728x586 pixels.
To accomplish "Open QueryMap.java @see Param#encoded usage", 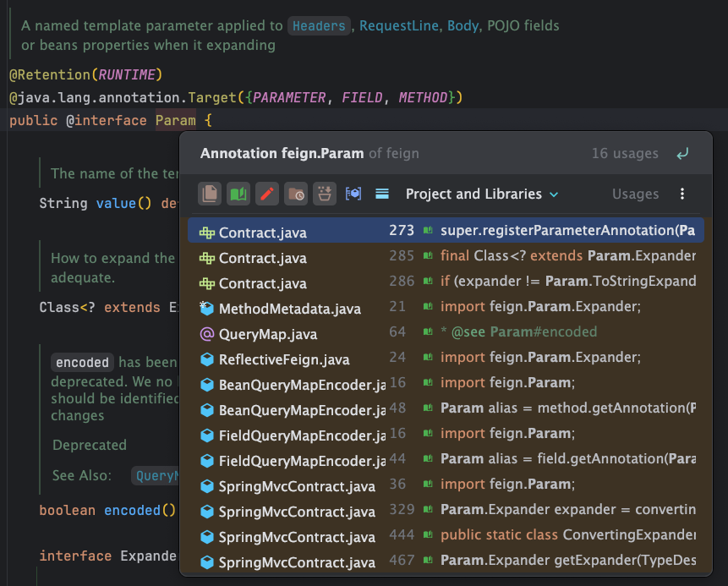I will 446,332.
